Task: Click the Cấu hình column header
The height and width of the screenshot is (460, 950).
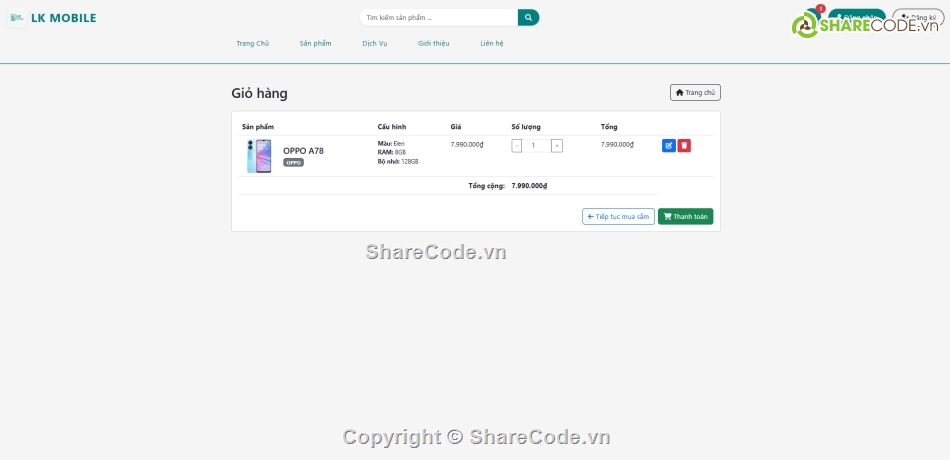Action: 392,127
